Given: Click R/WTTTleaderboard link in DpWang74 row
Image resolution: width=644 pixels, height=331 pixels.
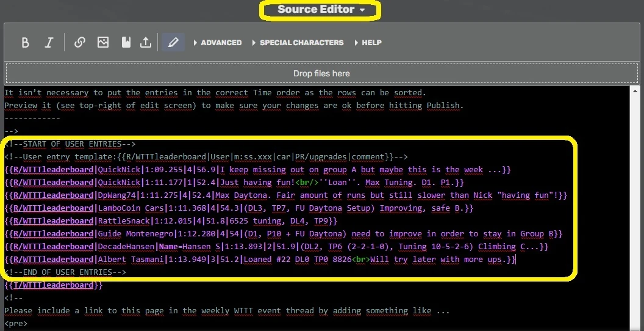Looking at the screenshot, I should click(x=54, y=195).
